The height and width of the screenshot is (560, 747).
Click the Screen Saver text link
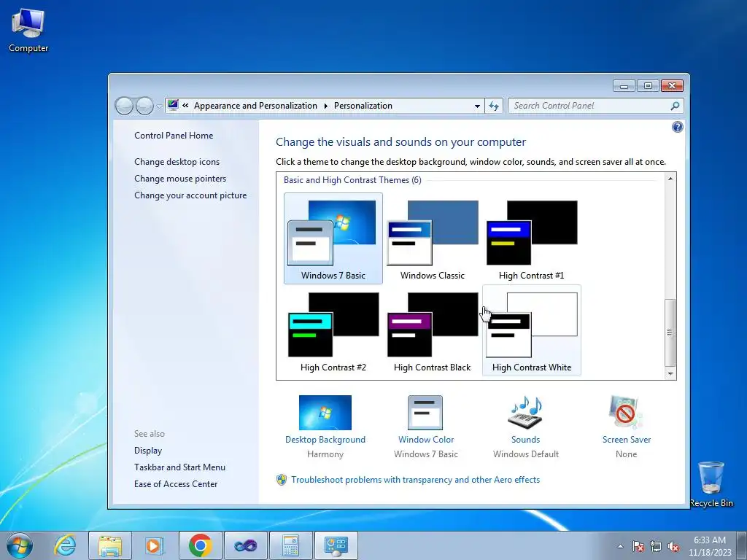[x=627, y=440]
